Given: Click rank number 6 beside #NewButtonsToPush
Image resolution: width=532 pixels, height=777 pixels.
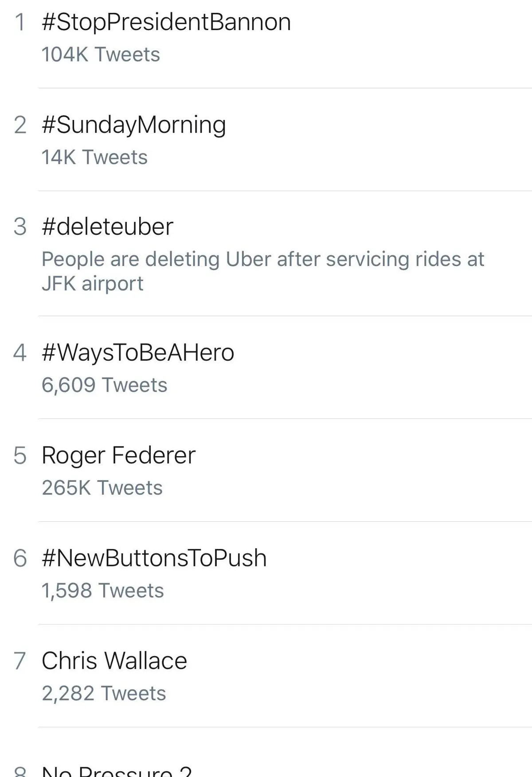Looking at the screenshot, I should (x=20, y=558).
